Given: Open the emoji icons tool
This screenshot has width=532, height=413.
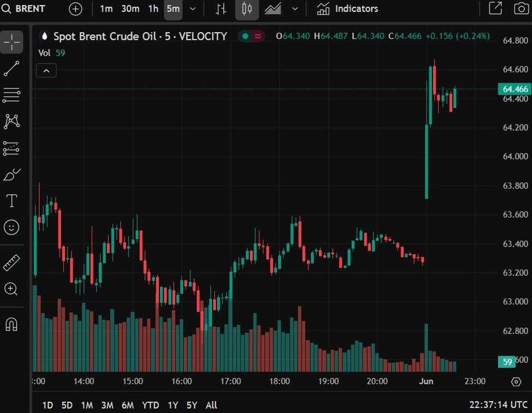Looking at the screenshot, I should tap(11, 227).
